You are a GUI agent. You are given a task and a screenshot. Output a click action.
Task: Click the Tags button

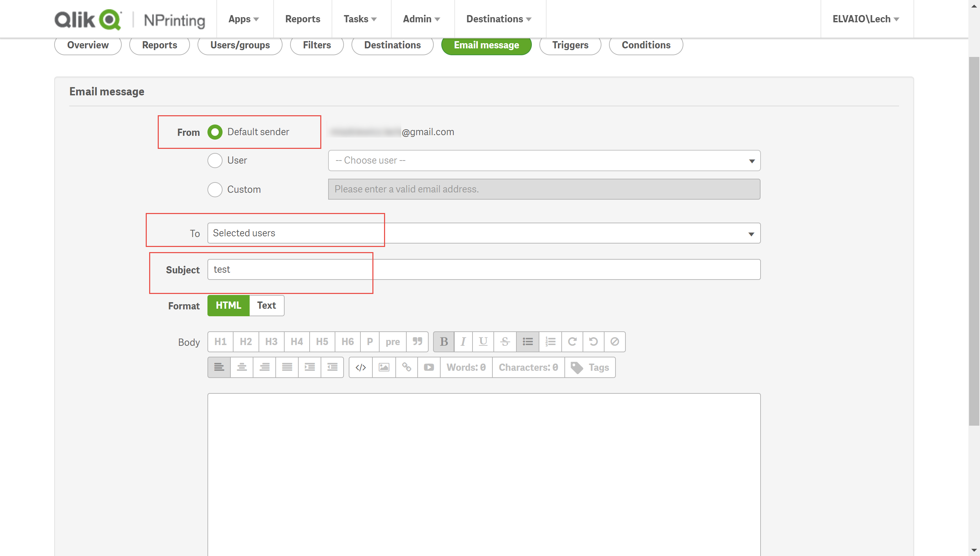click(x=590, y=367)
